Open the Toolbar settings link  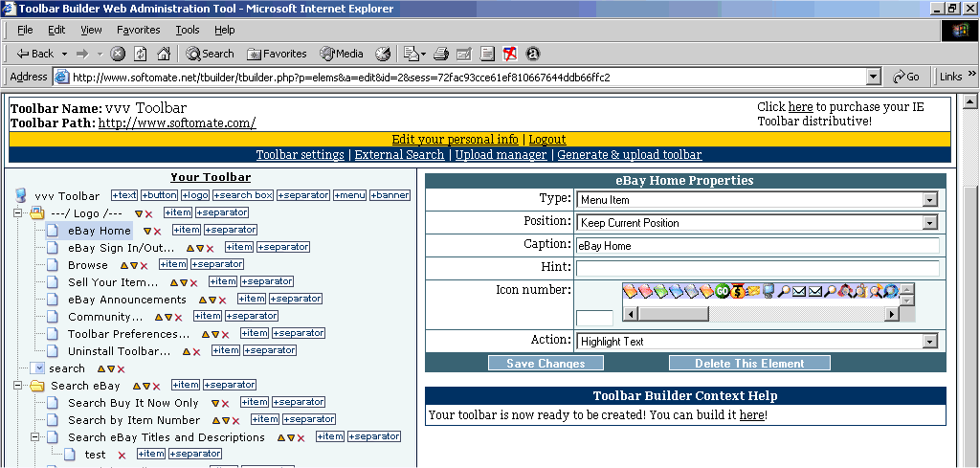[x=300, y=154]
